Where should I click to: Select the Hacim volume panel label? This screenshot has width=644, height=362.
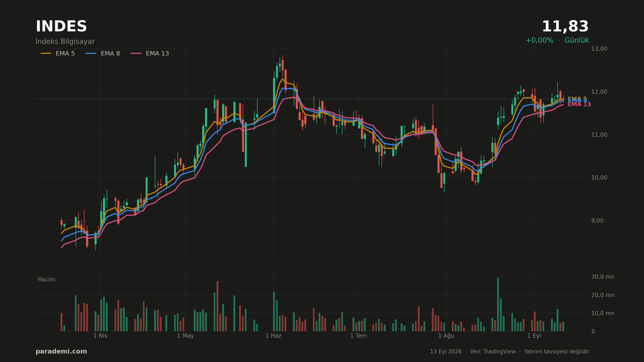tap(46, 280)
